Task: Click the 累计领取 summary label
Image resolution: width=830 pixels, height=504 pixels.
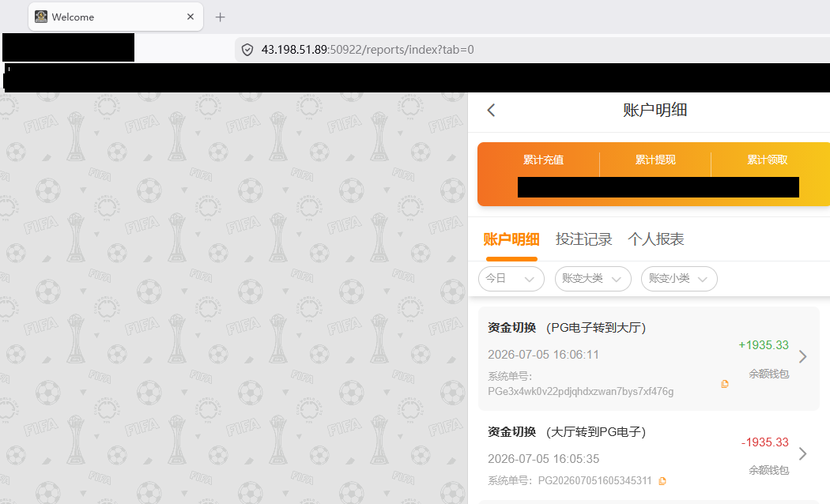Action: tap(767, 160)
